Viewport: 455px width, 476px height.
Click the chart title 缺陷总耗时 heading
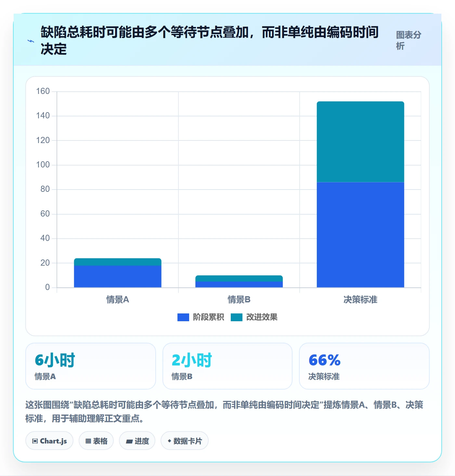210,41
